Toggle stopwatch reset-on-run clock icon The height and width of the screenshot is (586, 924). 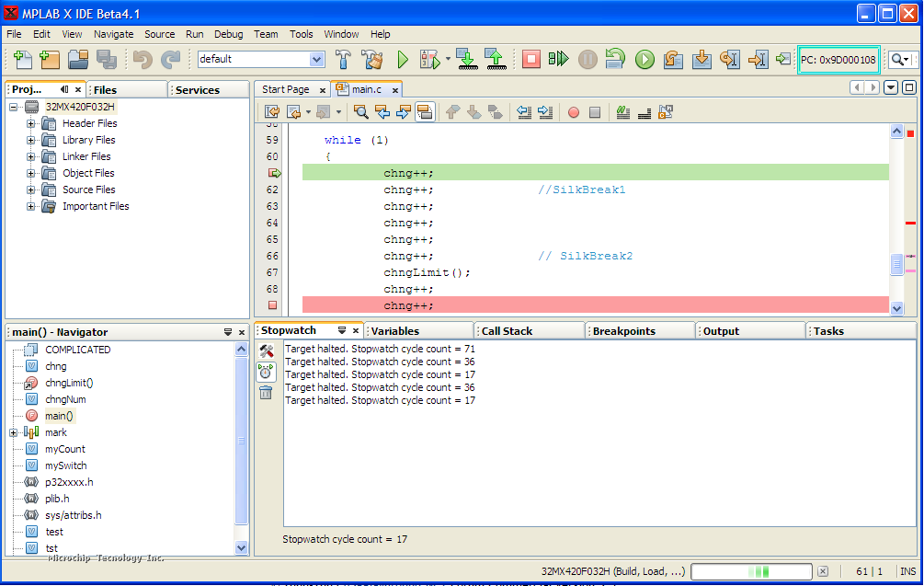pyautogui.click(x=266, y=372)
